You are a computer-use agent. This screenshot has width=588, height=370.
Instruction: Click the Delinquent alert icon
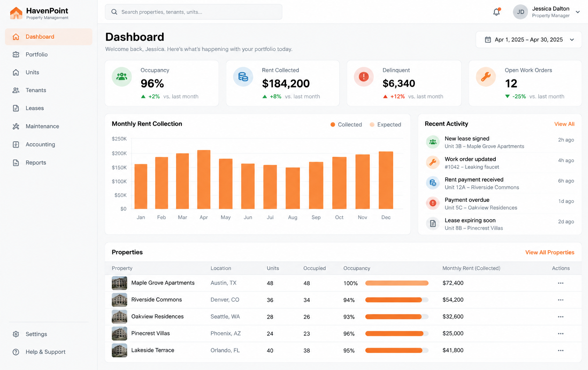pyautogui.click(x=364, y=77)
